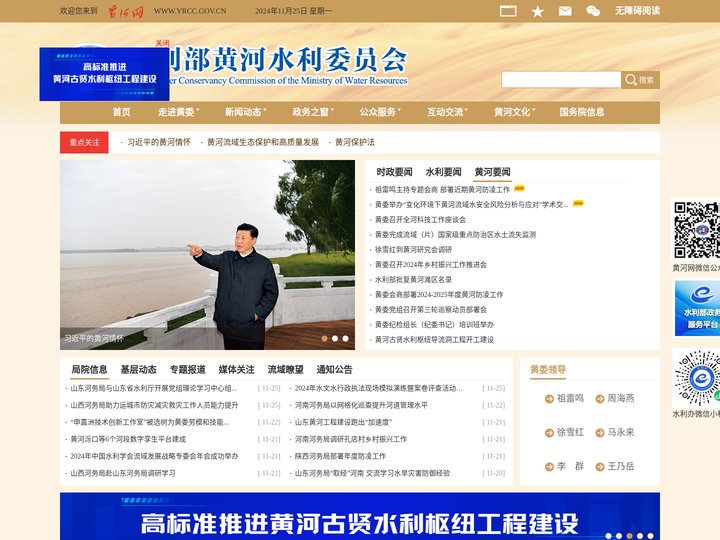Click the 黄河网微信 QR code

[696, 231]
